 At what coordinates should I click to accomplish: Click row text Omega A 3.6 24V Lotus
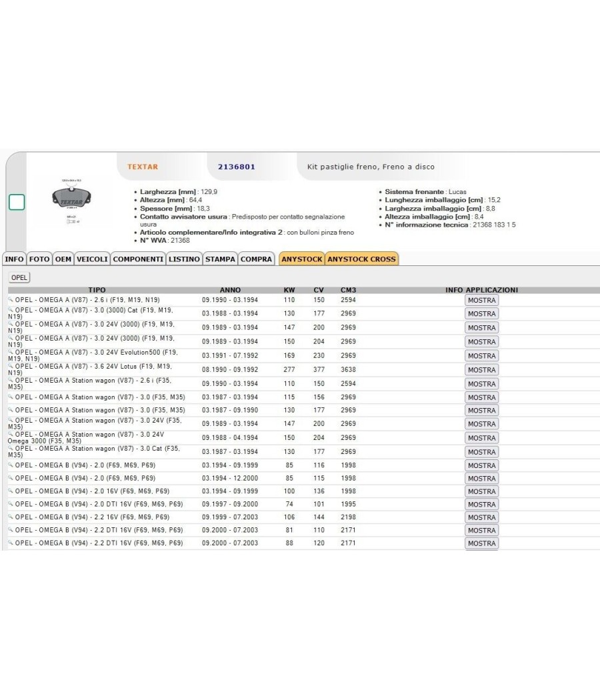point(90,369)
